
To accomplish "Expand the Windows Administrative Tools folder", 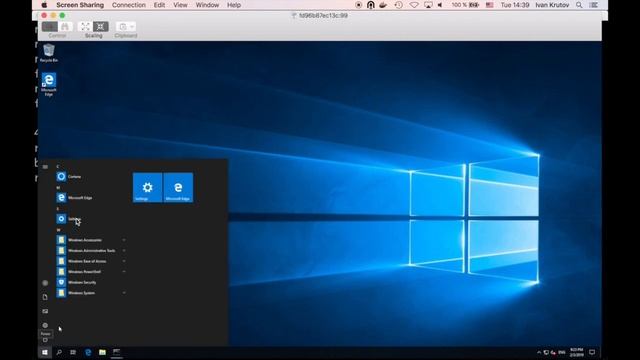I will pos(91,250).
